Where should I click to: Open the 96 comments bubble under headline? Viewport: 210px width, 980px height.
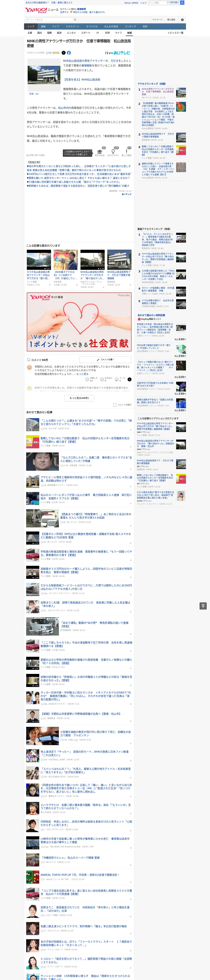coord(49,53)
